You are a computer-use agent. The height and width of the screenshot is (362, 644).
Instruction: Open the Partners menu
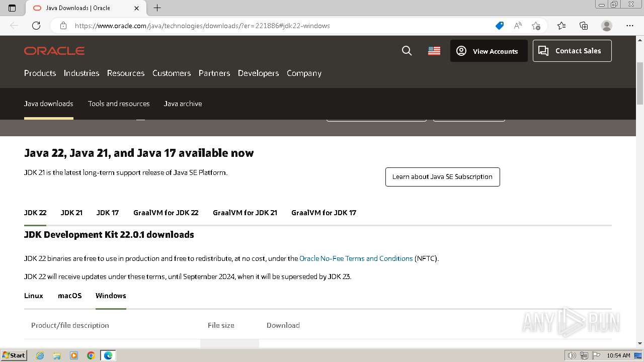coord(214,73)
